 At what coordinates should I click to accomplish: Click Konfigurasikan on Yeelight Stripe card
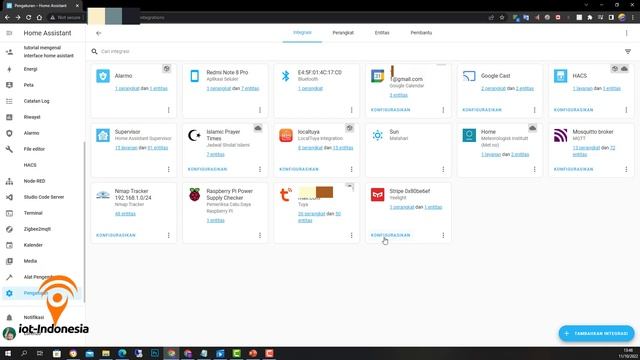pyautogui.click(x=391, y=235)
